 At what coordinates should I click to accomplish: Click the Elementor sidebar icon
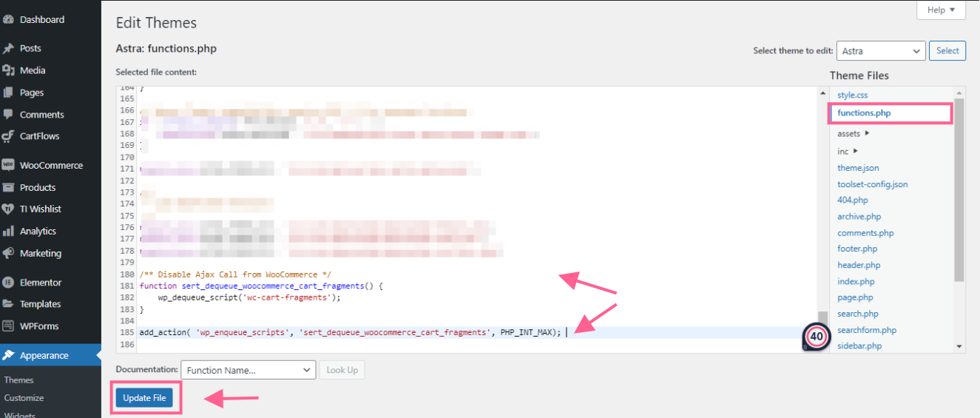[x=9, y=283]
